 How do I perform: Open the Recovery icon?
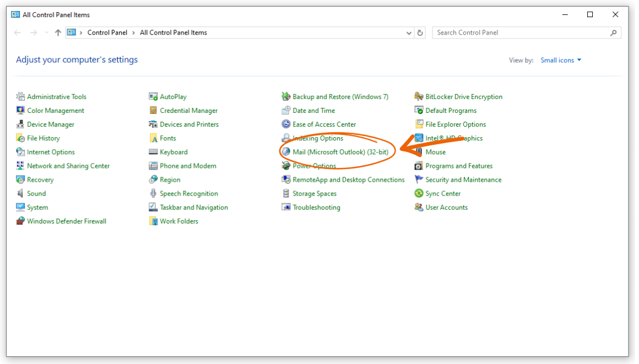tap(20, 180)
